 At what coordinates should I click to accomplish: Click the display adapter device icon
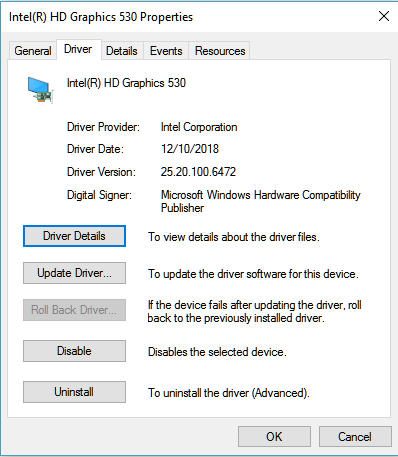[x=40, y=90]
